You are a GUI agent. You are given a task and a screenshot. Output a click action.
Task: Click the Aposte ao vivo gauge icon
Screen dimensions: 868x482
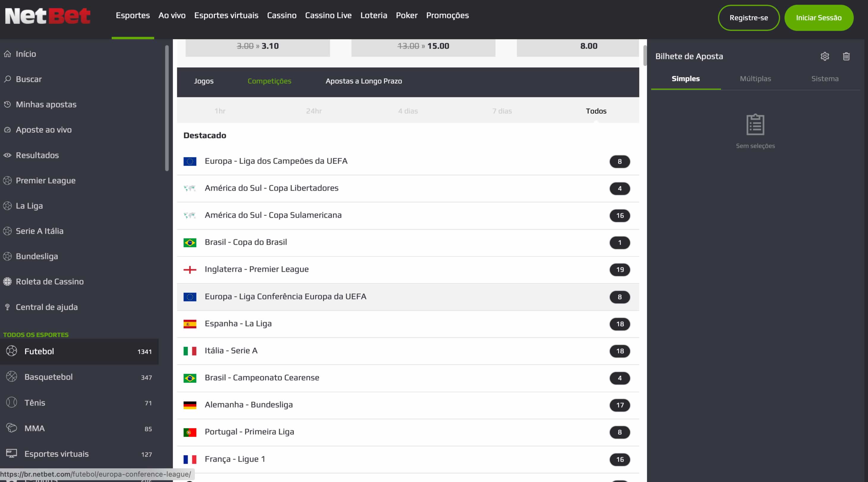click(7, 130)
